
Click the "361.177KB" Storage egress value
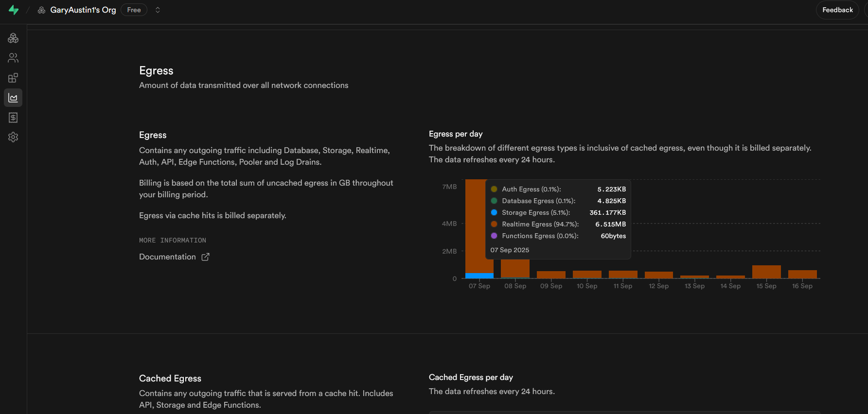tap(608, 212)
